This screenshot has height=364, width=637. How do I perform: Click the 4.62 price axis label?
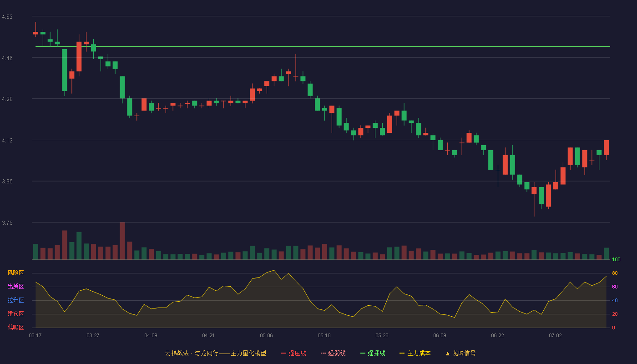pyautogui.click(x=7, y=17)
